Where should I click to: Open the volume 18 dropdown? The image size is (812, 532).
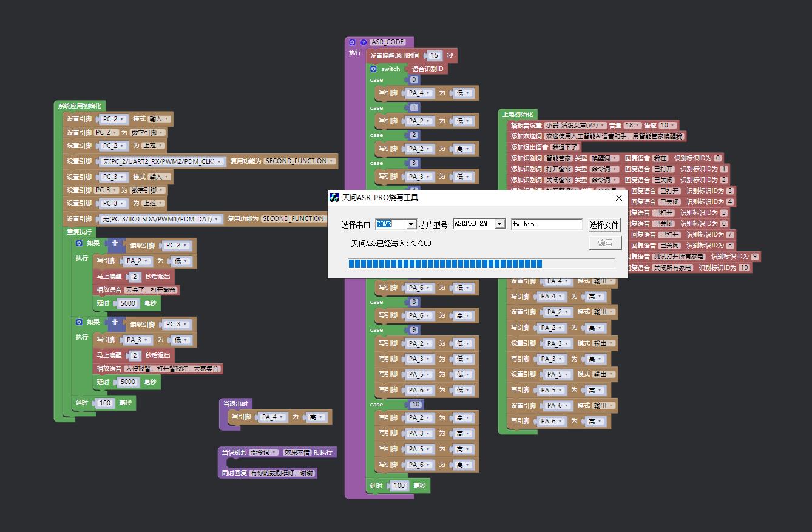[631, 126]
